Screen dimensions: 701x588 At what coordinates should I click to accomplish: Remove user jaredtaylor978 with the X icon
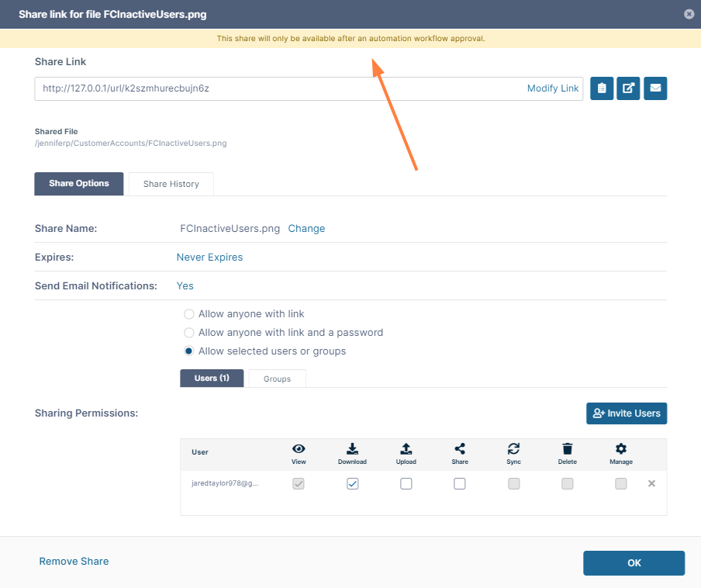[x=651, y=483]
